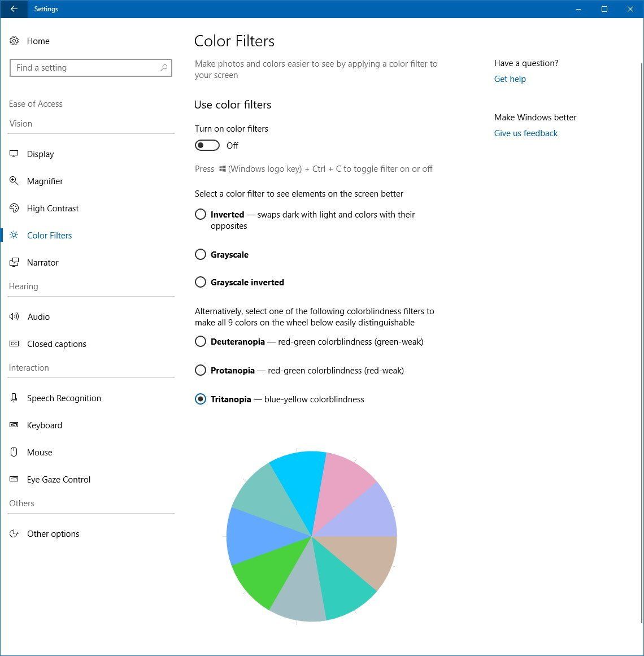Open Closed captions settings
Image resolution: width=644 pixels, height=656 pixels.
(56, 344)
